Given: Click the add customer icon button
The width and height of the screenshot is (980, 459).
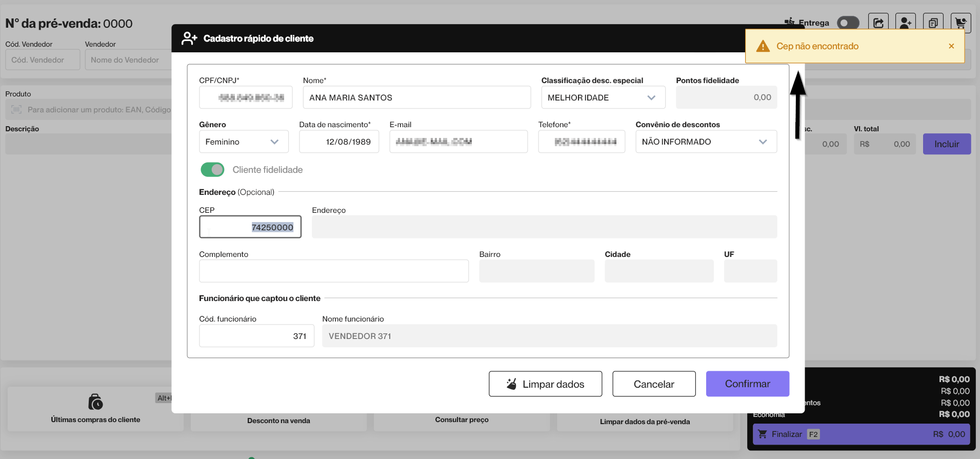Looking at the screenshot, I should click(x=906, y=23).
